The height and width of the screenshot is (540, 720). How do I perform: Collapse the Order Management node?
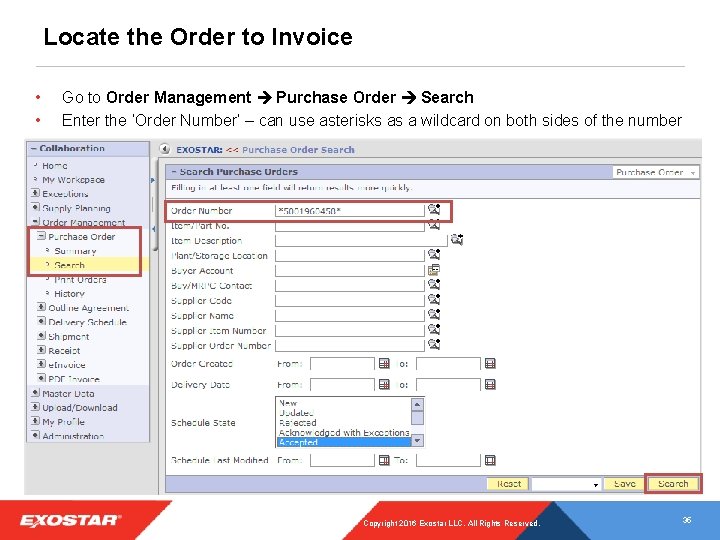click(35, 221)
